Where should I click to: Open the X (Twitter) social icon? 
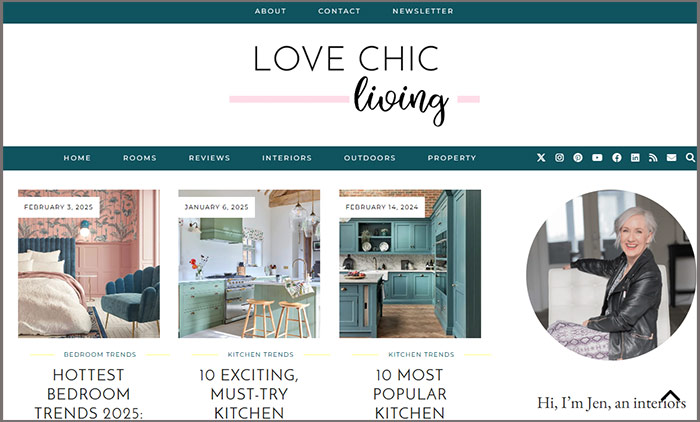pos(541,158)
